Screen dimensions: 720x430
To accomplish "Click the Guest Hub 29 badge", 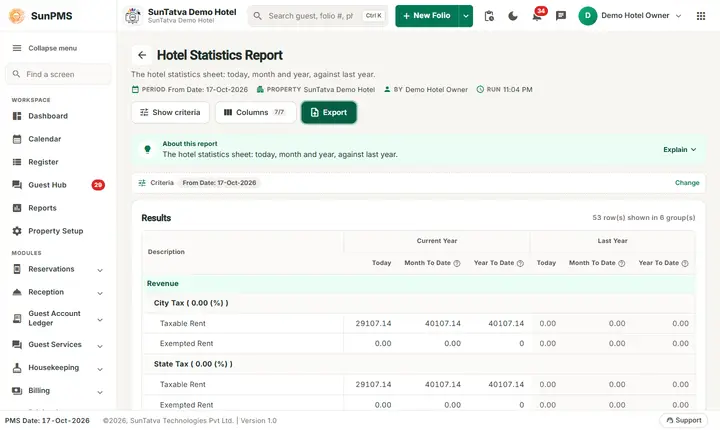I will 98,185.
